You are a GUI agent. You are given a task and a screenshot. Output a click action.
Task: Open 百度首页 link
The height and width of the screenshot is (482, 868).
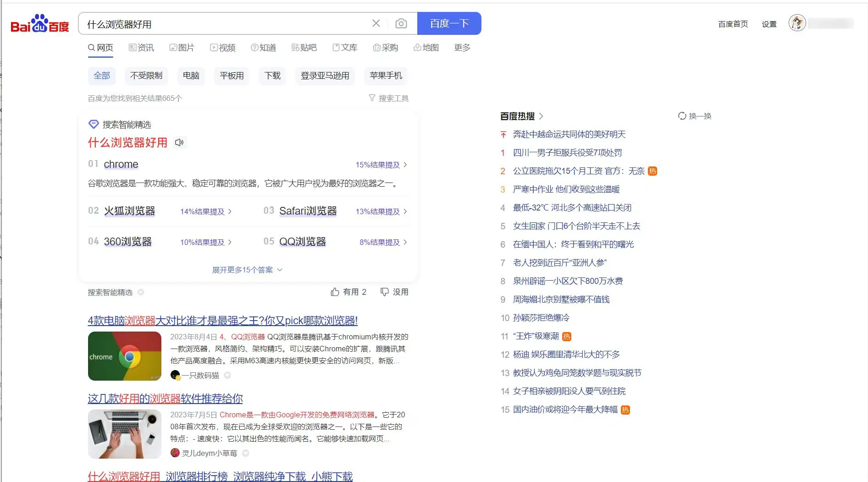tap(733, 24)
